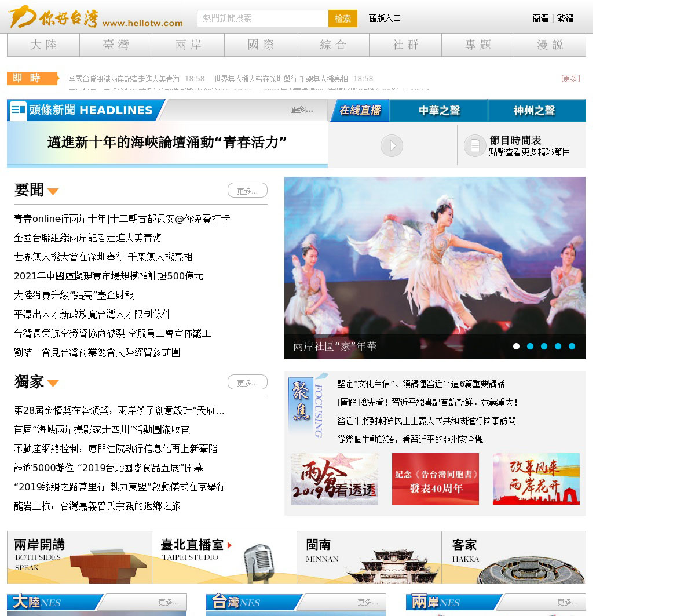The height and width of the screenshot is (616, 695).
Task: Click 更多 in the 大陸 NEWS section
Action: 169,603
